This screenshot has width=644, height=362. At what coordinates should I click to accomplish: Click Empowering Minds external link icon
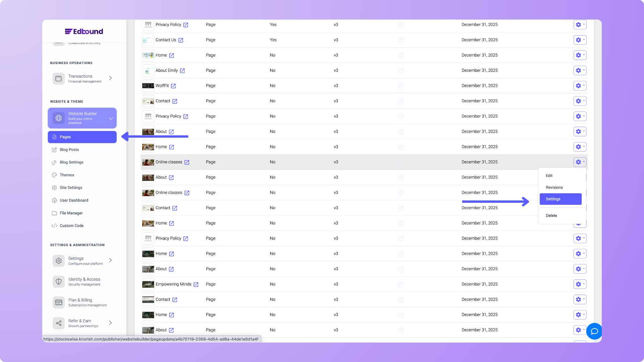[196, 285]
